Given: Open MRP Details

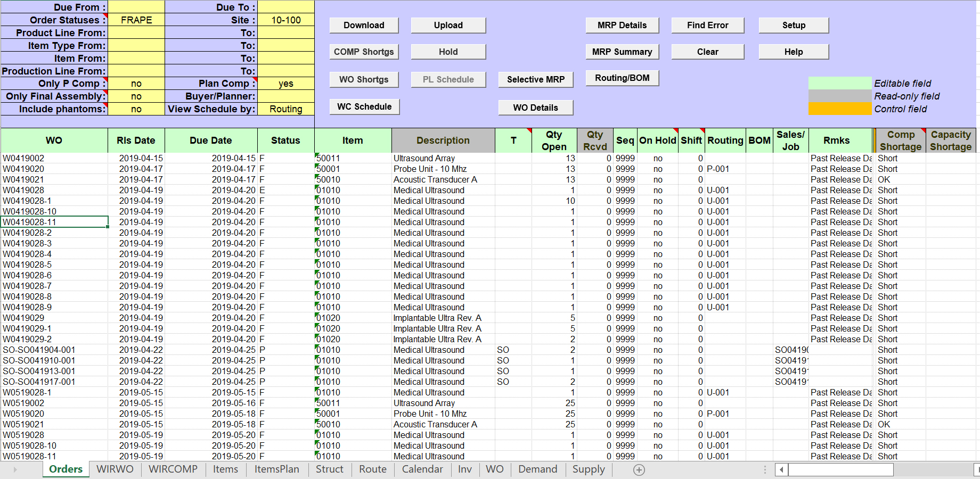Looking at the screenshot, I should pyautogui.click(x=622, y=25).
